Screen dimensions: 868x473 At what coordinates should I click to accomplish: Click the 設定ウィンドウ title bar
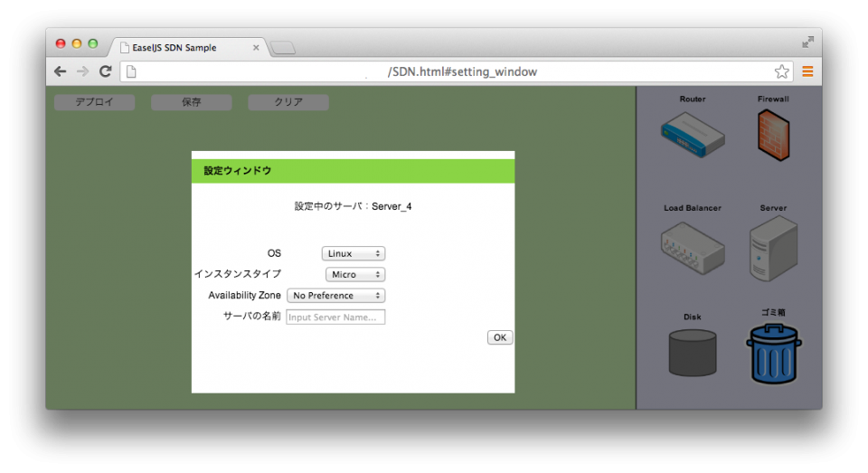pyautogui.click(x=354, y=171)
